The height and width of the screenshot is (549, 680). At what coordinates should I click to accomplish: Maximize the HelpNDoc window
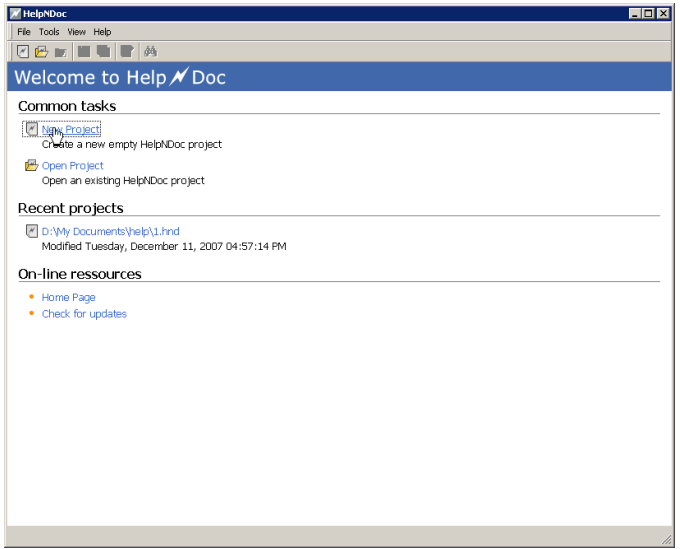pos(648,13)
